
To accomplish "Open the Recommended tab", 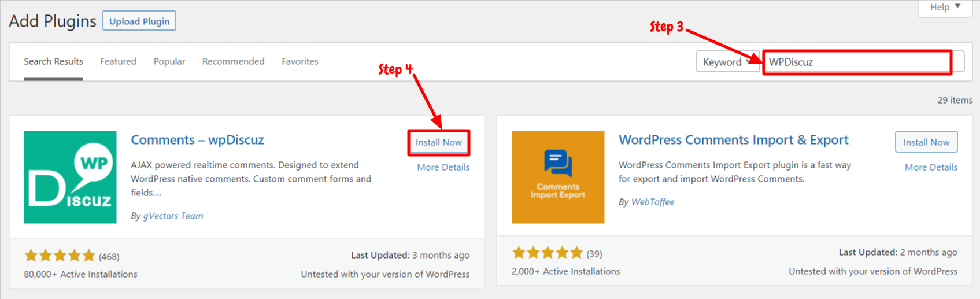I will point(233,61).
